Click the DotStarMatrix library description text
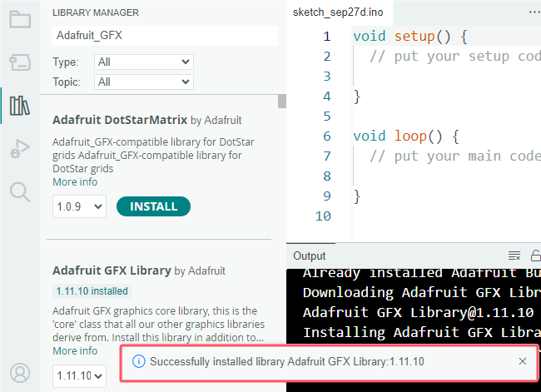541x392 pixels. (153, 156)
